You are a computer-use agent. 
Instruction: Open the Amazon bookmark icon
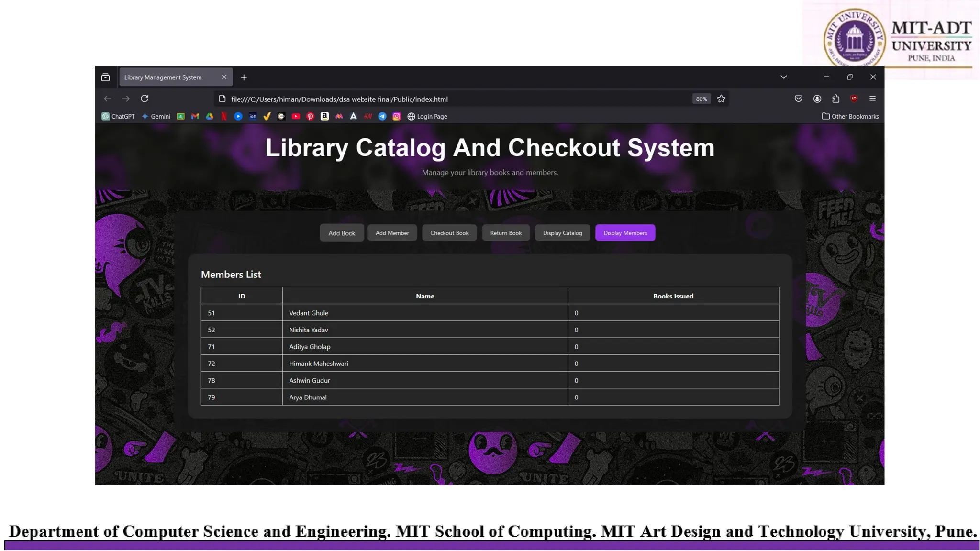(x=324, y=116)
